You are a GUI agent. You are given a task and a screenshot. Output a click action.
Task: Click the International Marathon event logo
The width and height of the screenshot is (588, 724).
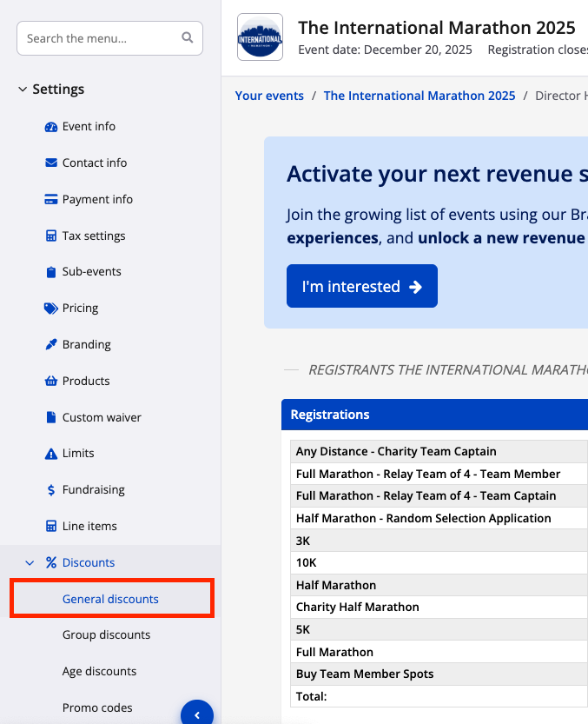coord(260,37)
